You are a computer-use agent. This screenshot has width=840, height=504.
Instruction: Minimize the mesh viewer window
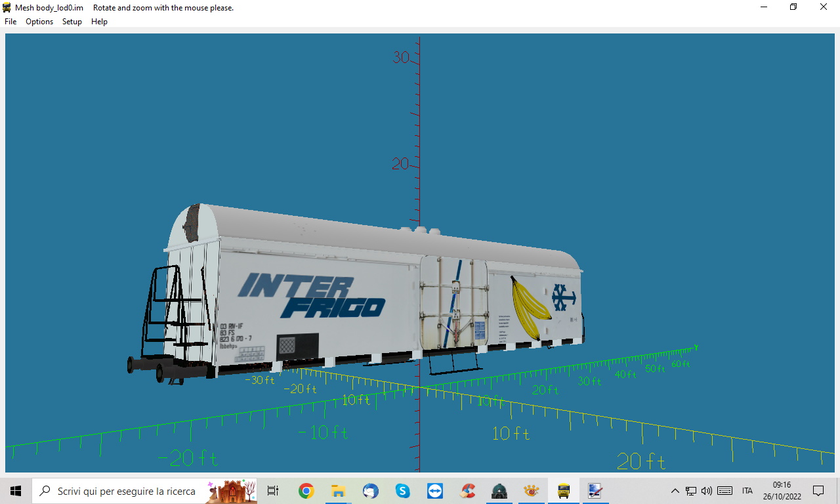[763, 7]
